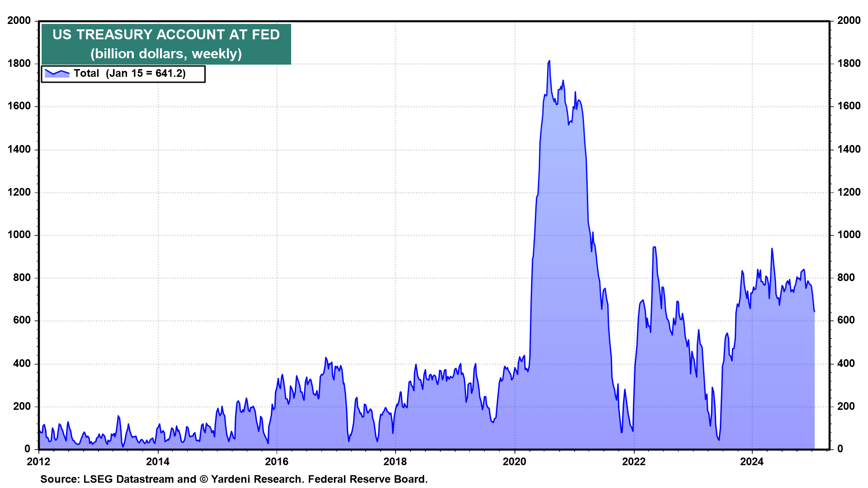Click the chart peak near 1800 in 2020
Viewport: 868px width, 488px height.
click(x=549, y=61)
